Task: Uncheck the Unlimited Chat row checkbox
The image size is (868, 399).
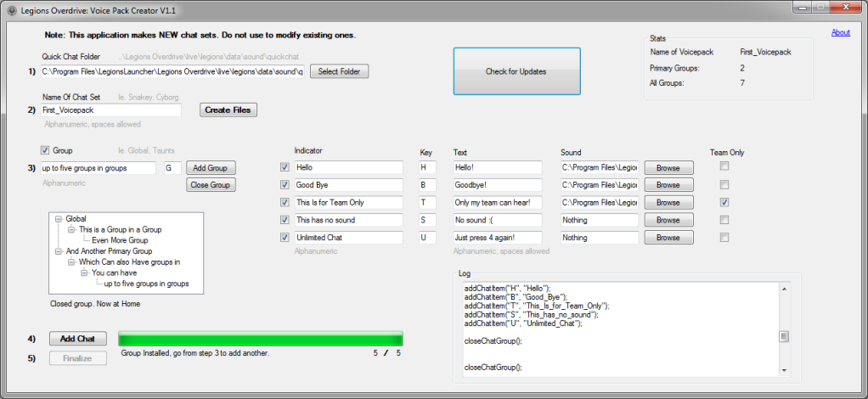Action: 285,238
